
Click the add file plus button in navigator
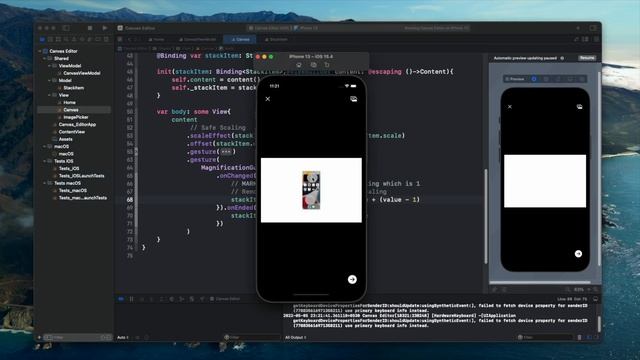pyautogui.click(x=39, y=338)
